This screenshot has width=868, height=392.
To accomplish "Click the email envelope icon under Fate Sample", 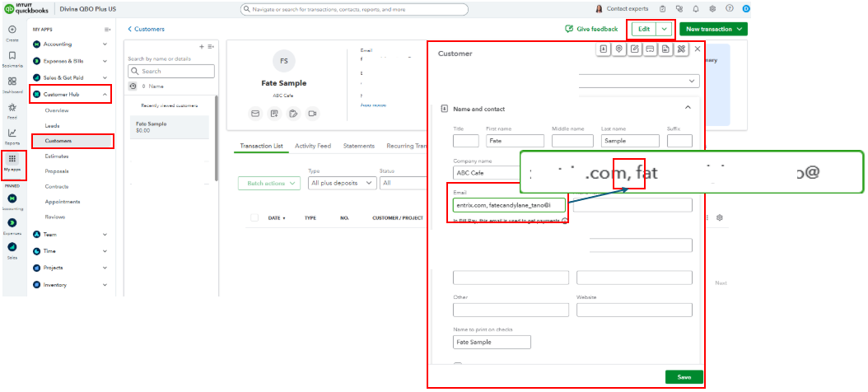I will 255,114.
